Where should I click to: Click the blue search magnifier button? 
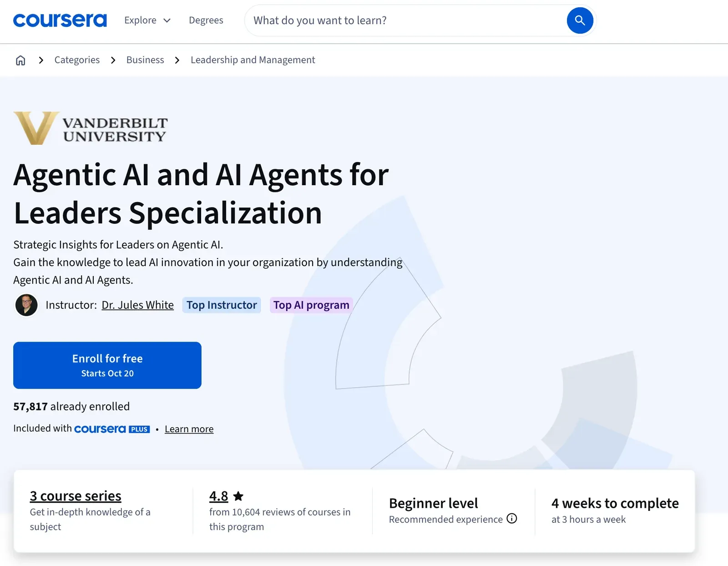pos(580,20)
